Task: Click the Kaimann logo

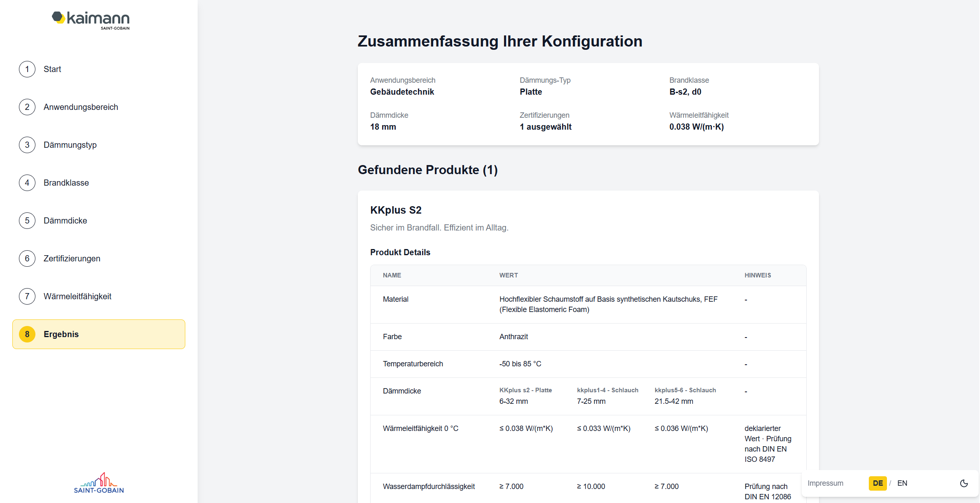Action: 91,20
